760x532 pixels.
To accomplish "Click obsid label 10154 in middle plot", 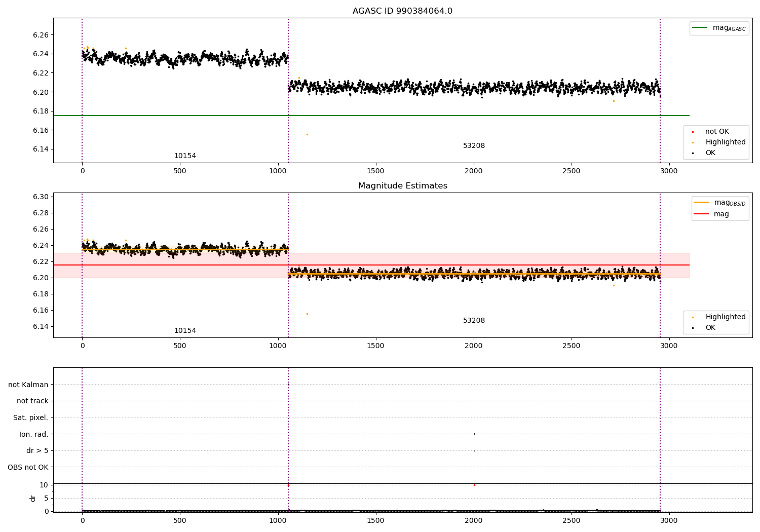I will [x=185, y=331].
